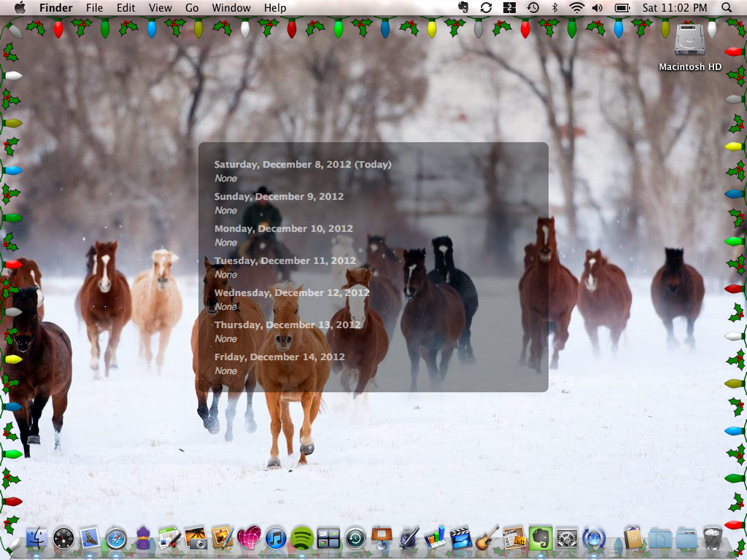Click 'Thursday, December 13, 2012' heading

click(x=287, y=324)
